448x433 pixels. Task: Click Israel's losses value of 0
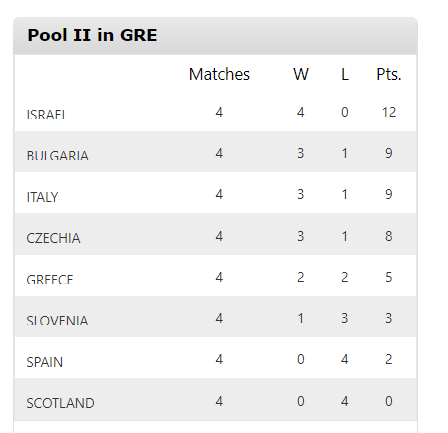tap(345, 112)
